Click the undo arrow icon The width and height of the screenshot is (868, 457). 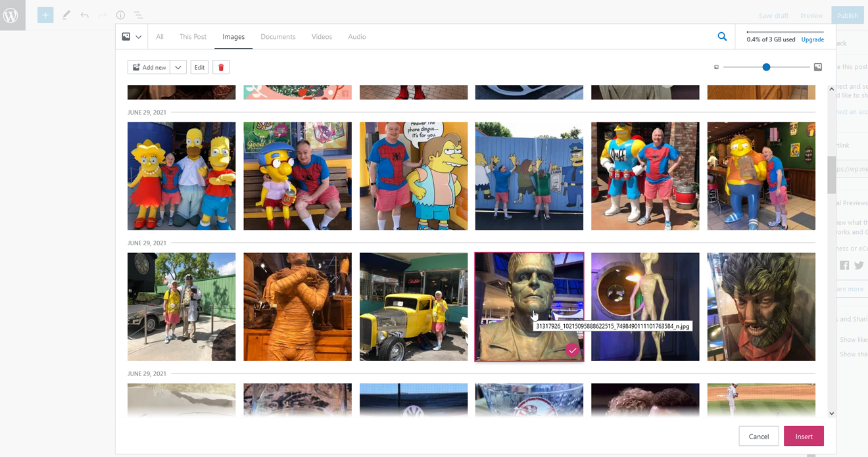(84, 14)
